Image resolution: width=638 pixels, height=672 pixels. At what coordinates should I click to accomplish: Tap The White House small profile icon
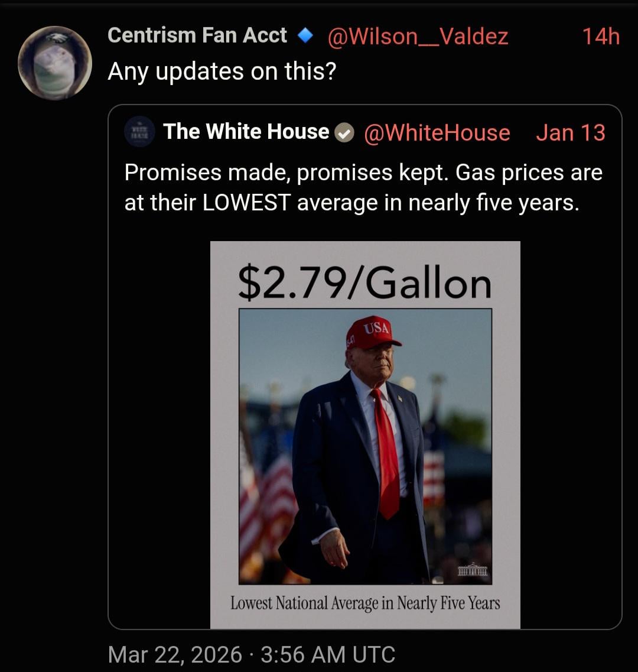(139, 132)
